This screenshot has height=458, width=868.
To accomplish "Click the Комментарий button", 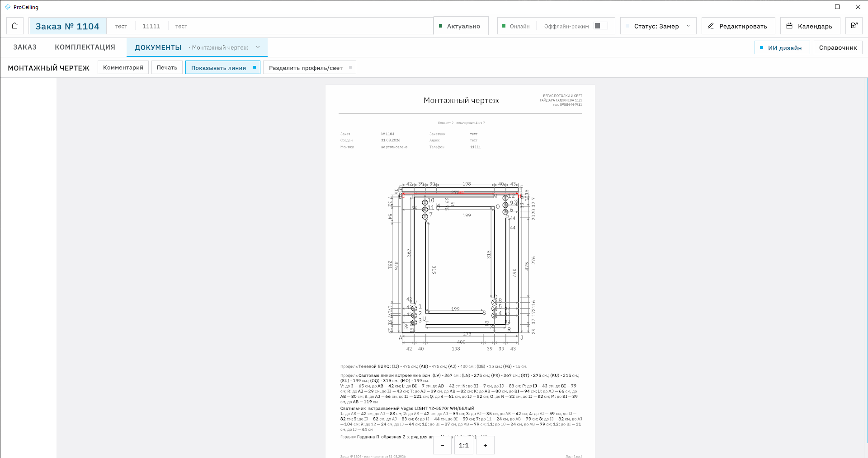I will pos(123,67).
